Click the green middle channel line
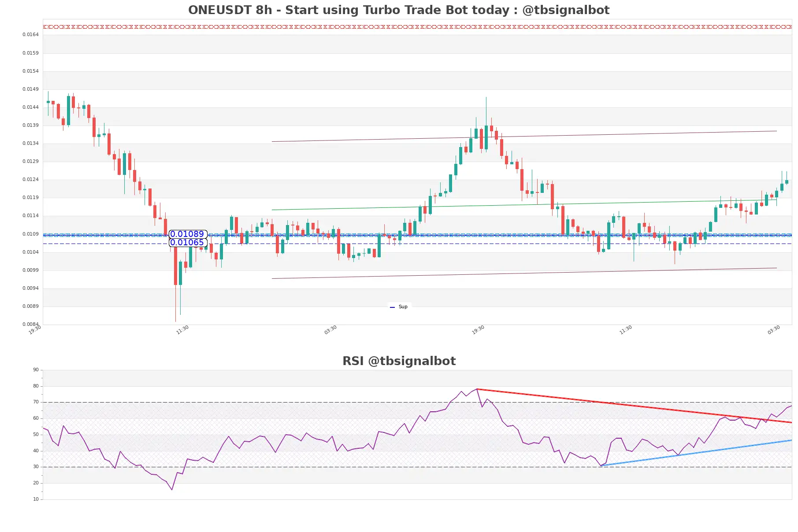798x532 pixels. [524, 205]
